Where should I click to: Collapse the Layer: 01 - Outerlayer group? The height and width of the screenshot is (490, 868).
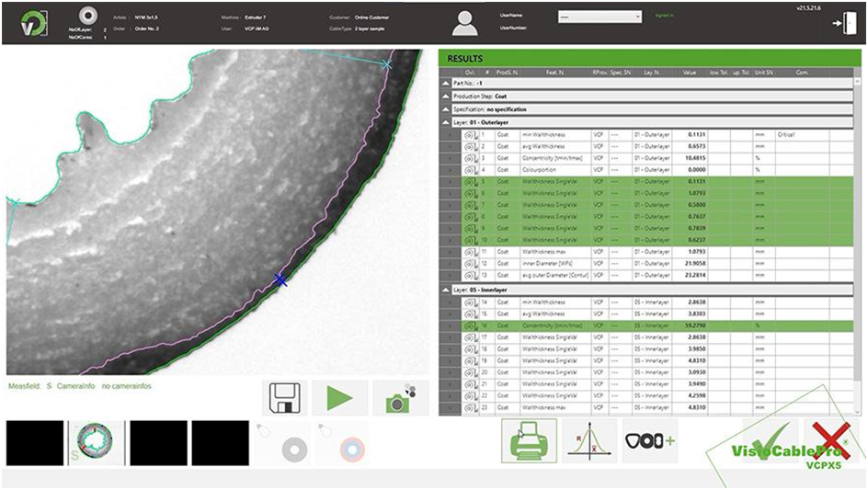(446, 121)
